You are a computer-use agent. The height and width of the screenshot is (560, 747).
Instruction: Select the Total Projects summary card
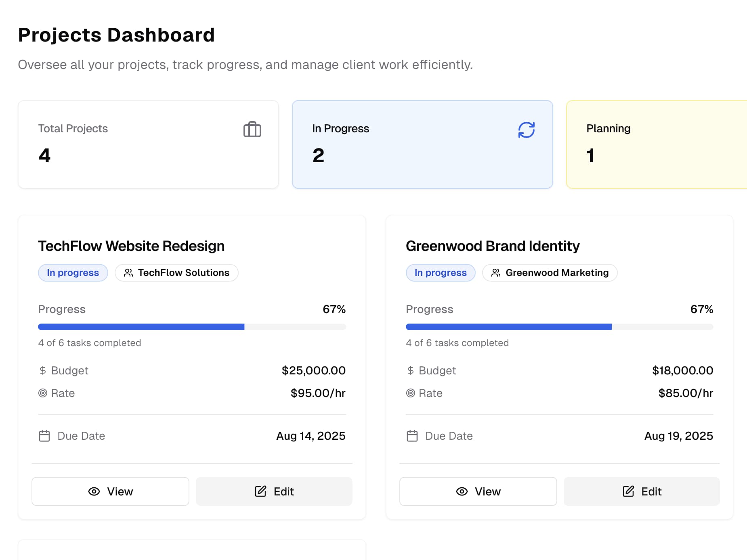[148, 144]
